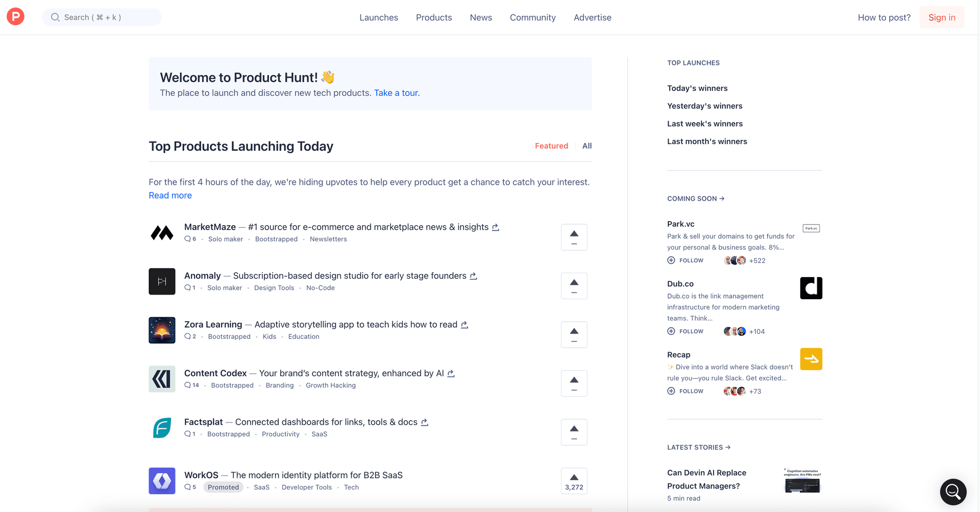Click the search magnifier icon
Image resolution: width=980 pixels, height=512 pixels.
pos(55,17)
